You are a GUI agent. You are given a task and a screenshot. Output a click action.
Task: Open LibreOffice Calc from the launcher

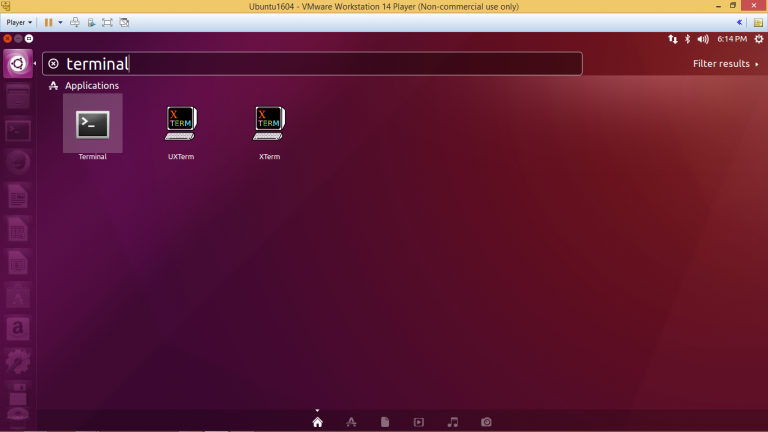pyautogui.click(x=18, y=230)
